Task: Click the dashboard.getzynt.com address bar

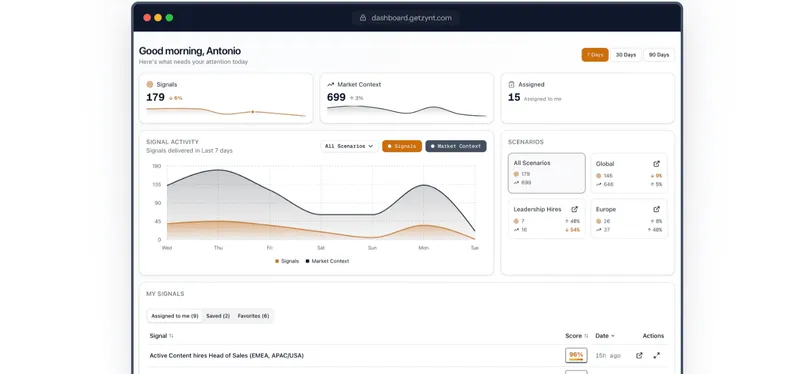Action: tap(406, 18)
